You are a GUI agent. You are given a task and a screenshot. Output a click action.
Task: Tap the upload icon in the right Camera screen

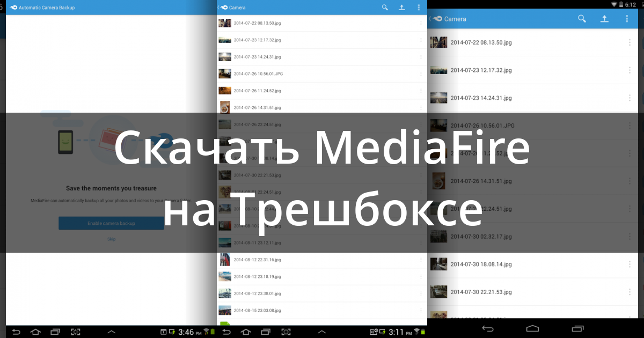tap(604, 19)
